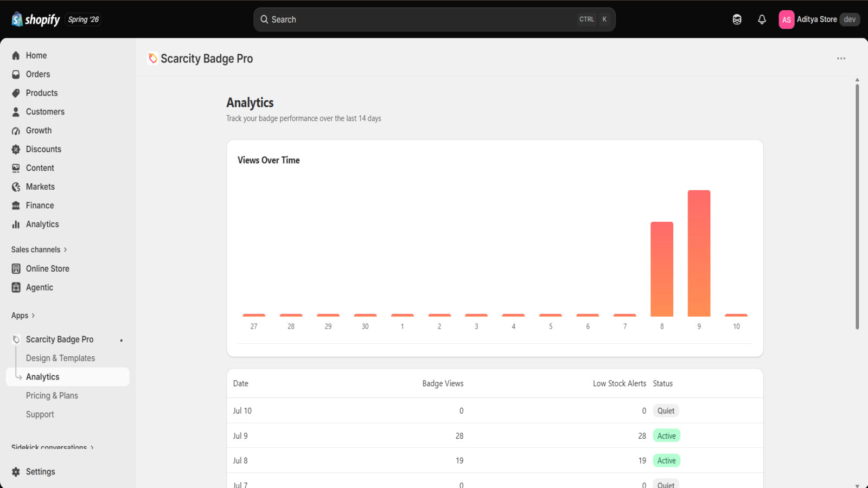Click the search magnifier icon

coord(264,20)
